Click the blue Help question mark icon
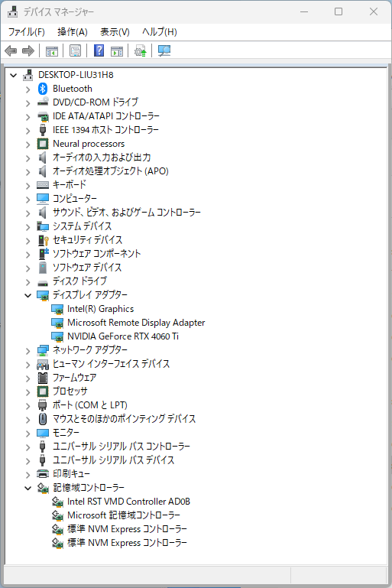The height and width of the screenshot is (588, 392). (99, 50)
